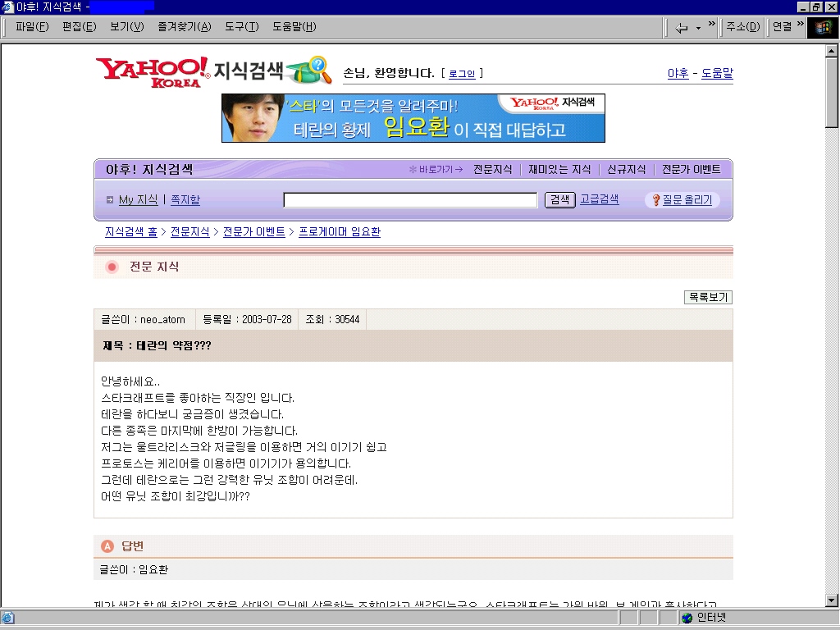Go to 재미있는 지식 section
840x630 pixels.
point(559,170)
